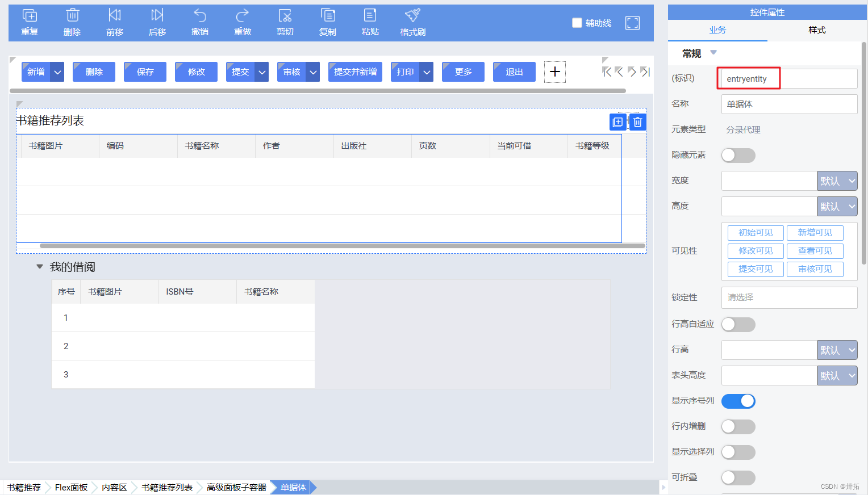Open the 新增 button dropdown arrow

57,72
